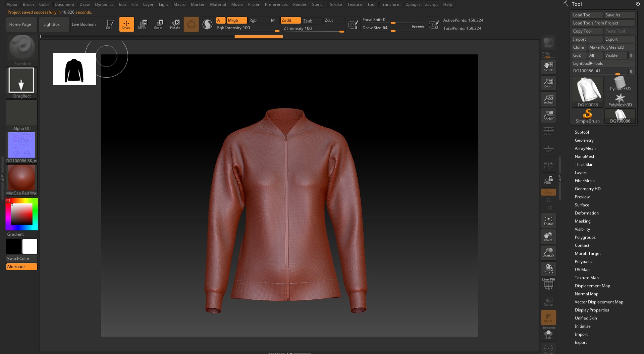Click the AAHalf zoom icon
Screen dimensions: 644x354
point(548,115)
